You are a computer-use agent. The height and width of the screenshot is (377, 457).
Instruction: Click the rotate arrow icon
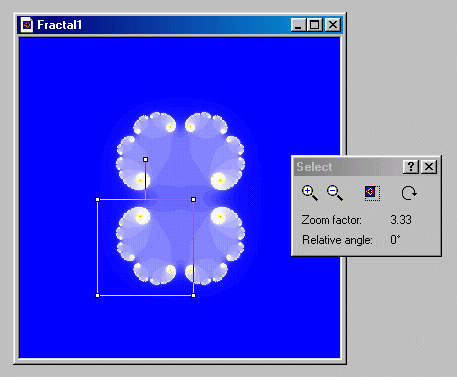coord(409,193)
